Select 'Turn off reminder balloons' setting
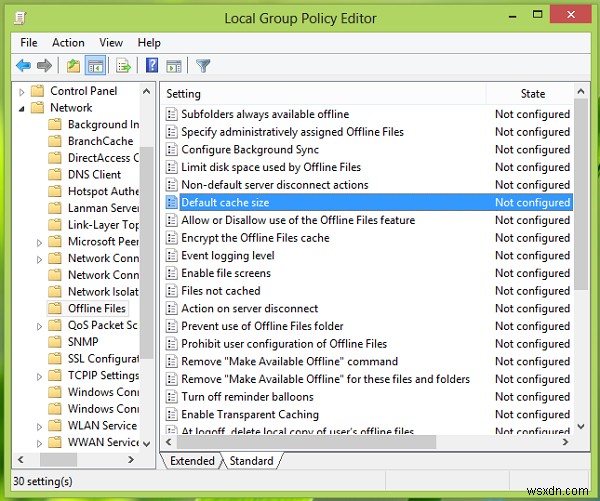This screenshot has height=501, width=600. pyautogui.click(x=247, y=397)
